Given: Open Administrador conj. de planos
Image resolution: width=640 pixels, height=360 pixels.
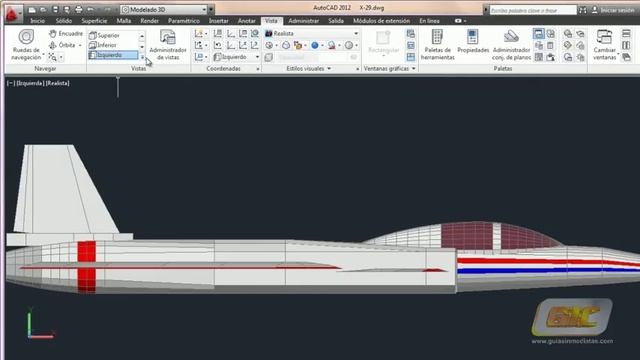Looking at the screenshot, I should (511, 45).
